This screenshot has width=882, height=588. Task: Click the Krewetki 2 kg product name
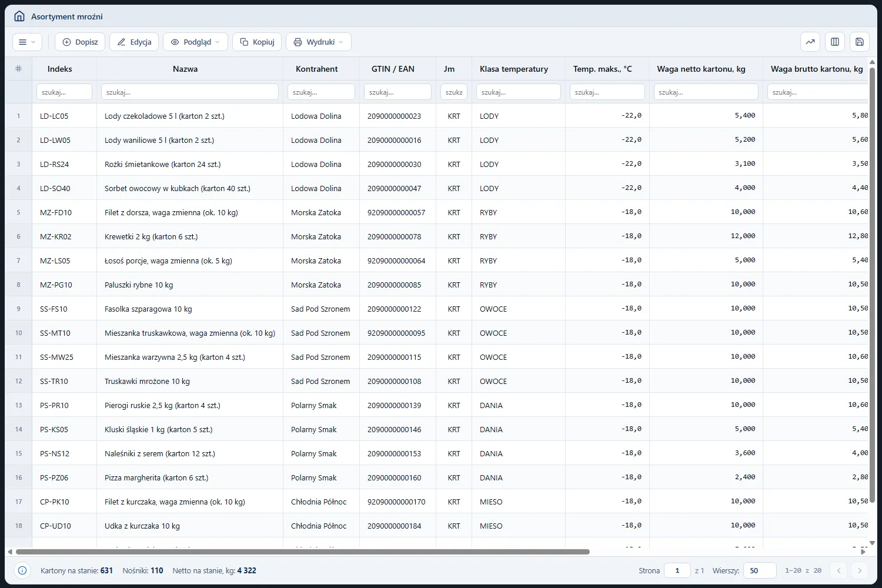(x=151, y=236)
